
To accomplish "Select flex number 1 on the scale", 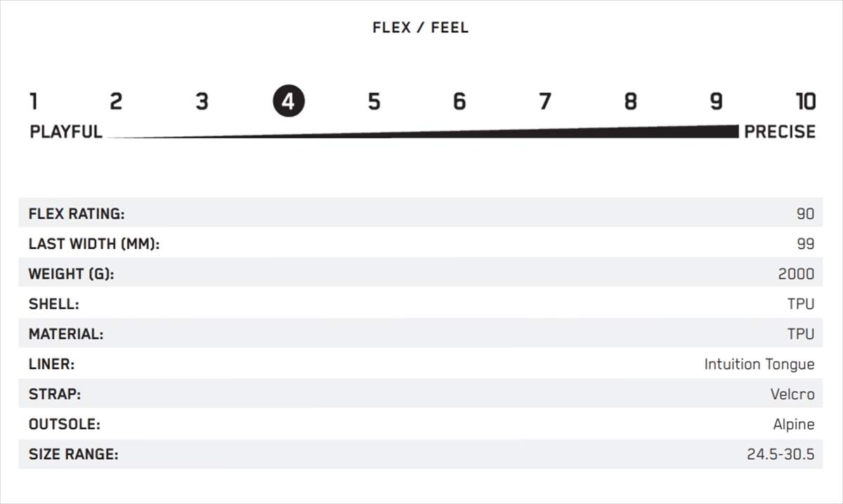I will (x=33, y=102).
